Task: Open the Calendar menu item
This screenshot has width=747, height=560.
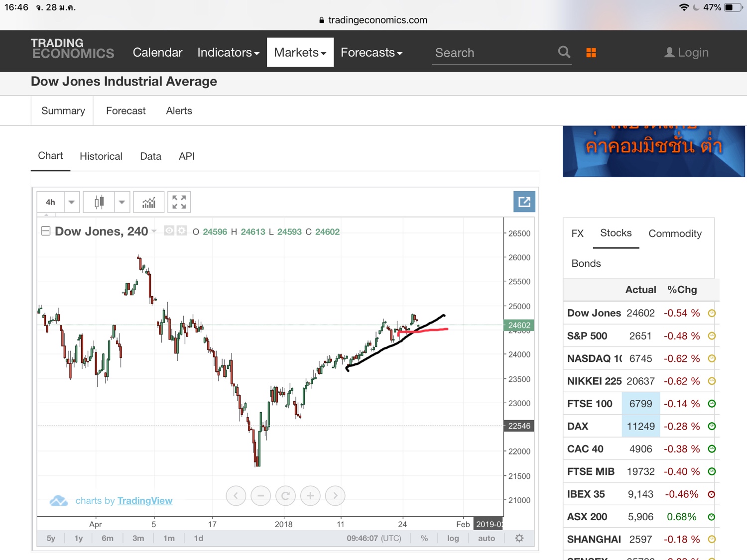Action: coord(157,52)
